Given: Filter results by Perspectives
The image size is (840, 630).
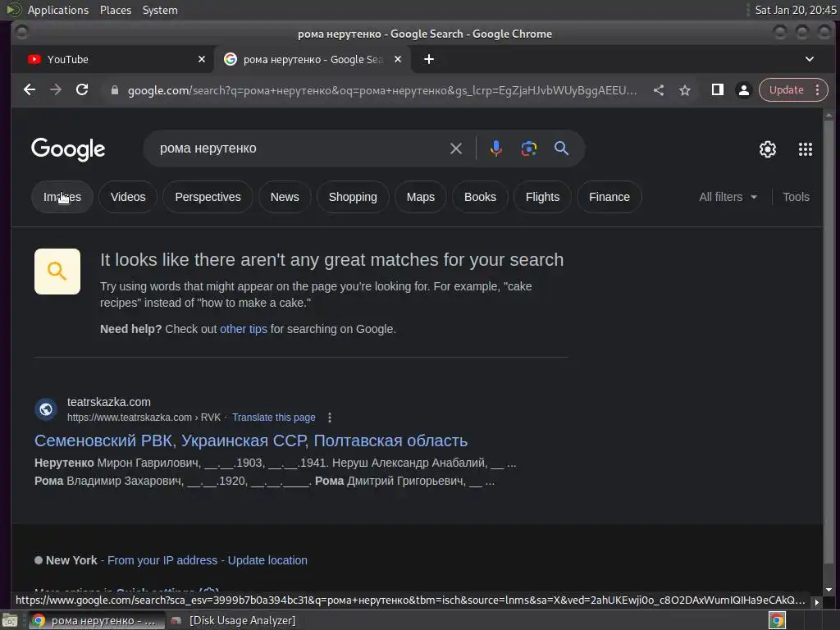Looking at the screenshot, I should click(x=208, y=197).
